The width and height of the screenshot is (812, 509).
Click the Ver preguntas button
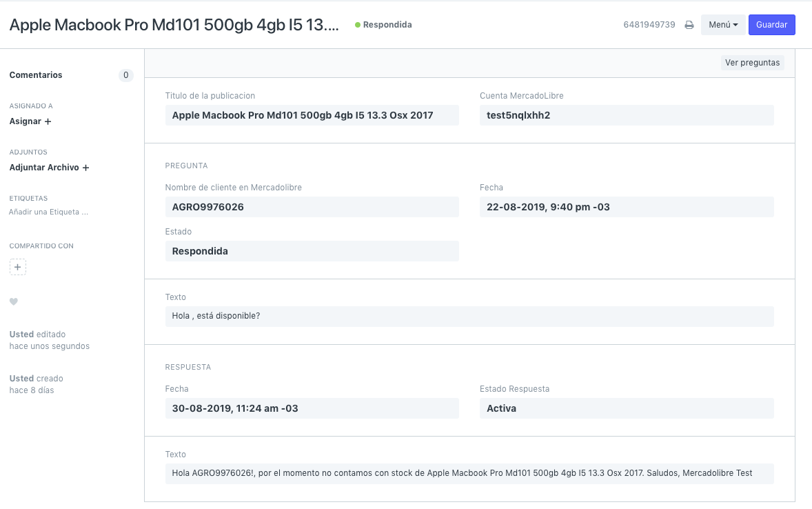click(752, 63)
